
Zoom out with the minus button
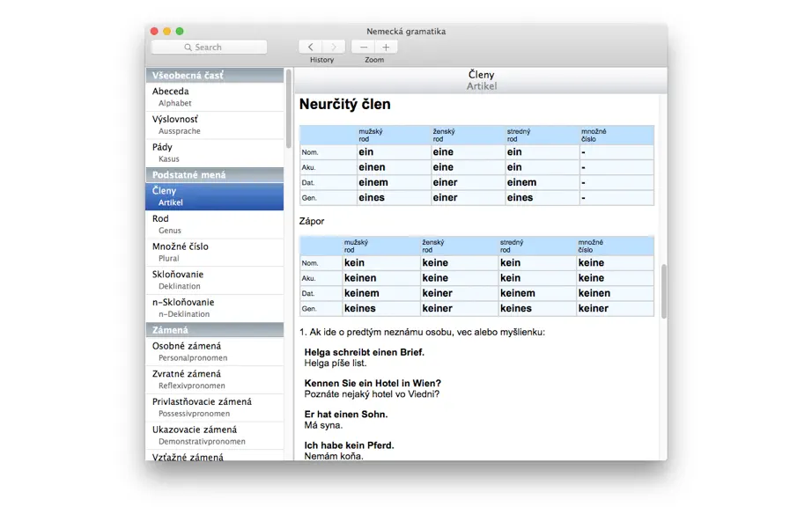[363, 47]
